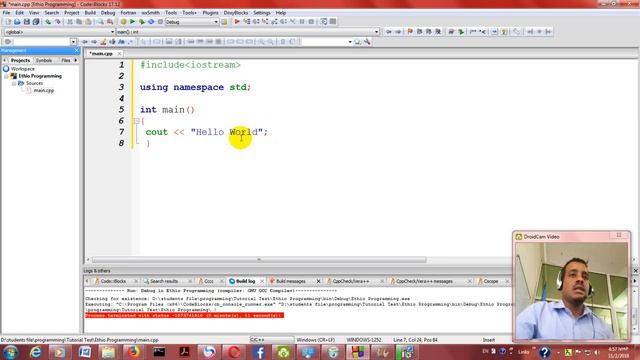
Task: Open the Settings menu
Action: [x=262, y=13]
